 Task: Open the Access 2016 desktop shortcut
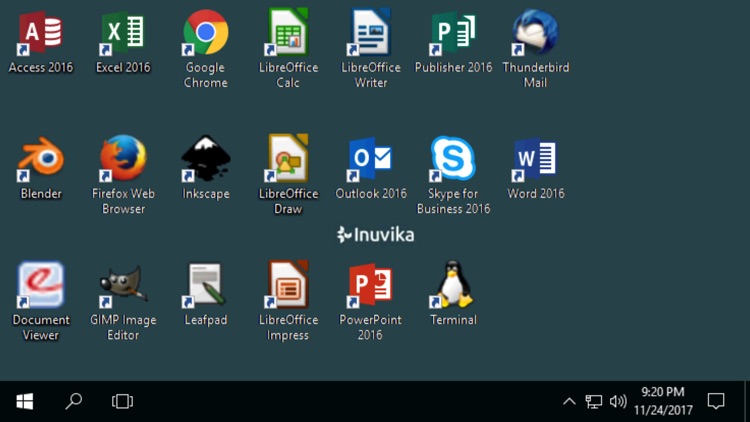[x=41, y=33]
